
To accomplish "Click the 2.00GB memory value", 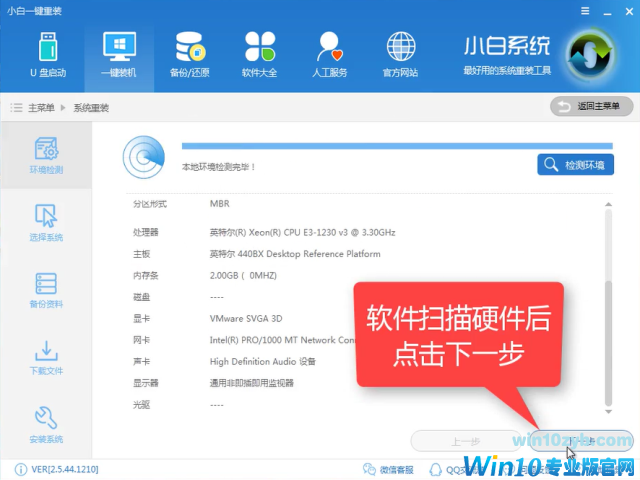I will (x=243, y=276).
